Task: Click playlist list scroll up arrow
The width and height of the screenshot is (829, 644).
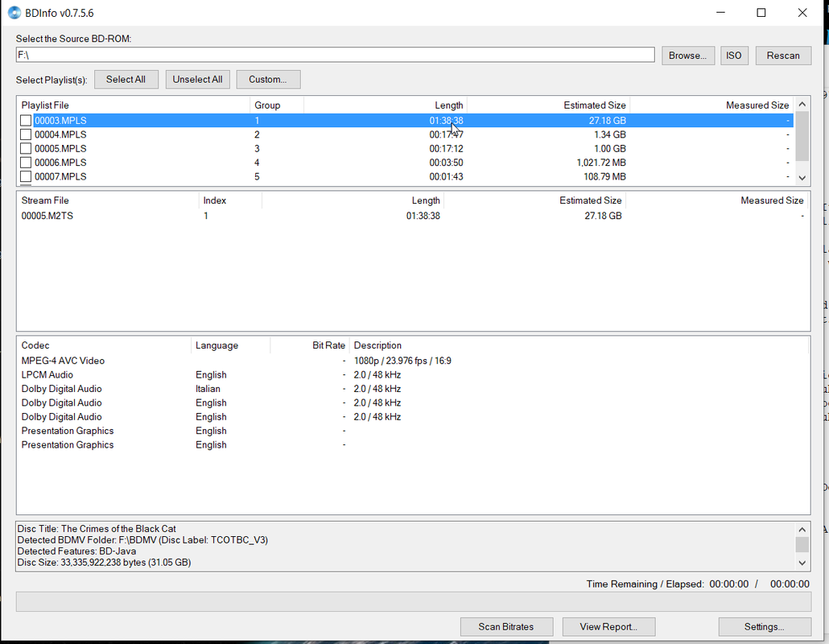Action: click(802, 104)
